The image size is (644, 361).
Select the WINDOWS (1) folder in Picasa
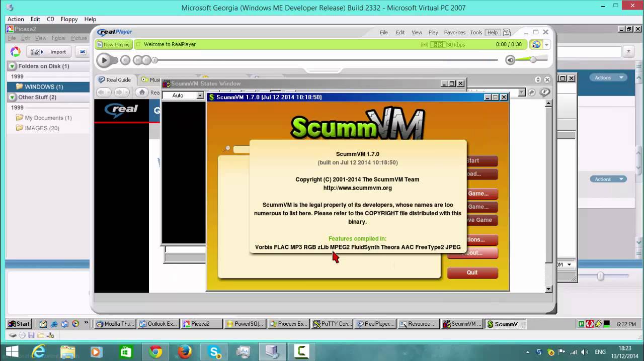[48, 87]
